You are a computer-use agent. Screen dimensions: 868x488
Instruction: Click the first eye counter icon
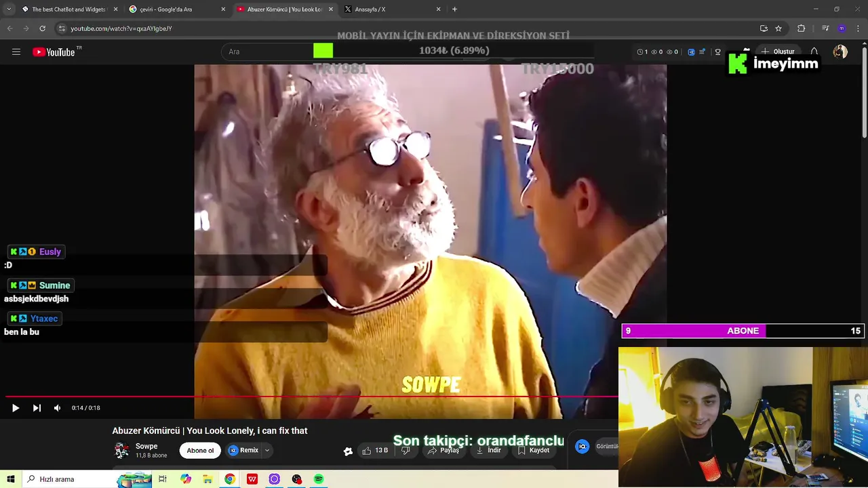[654, 52]
